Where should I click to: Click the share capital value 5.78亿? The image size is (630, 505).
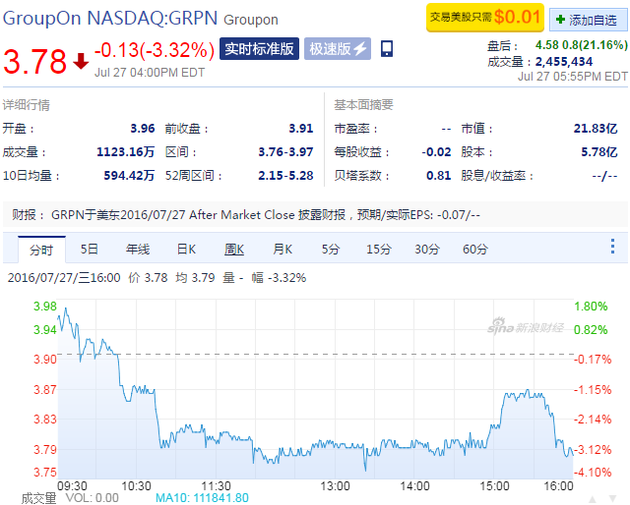pos(599,152)
